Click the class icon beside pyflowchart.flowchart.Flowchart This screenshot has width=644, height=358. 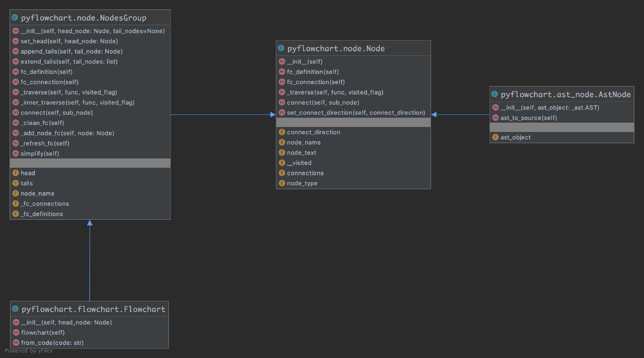15,309
